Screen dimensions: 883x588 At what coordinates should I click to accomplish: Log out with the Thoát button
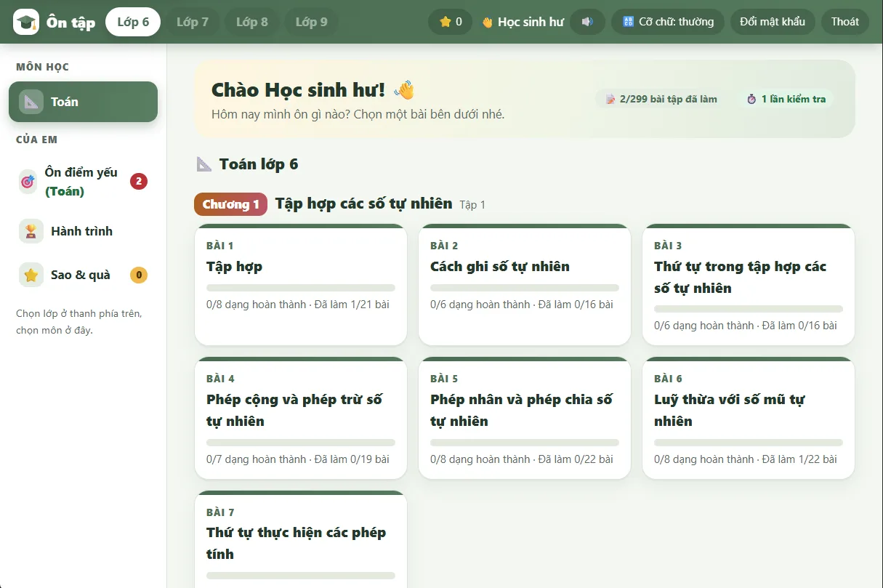845,22
